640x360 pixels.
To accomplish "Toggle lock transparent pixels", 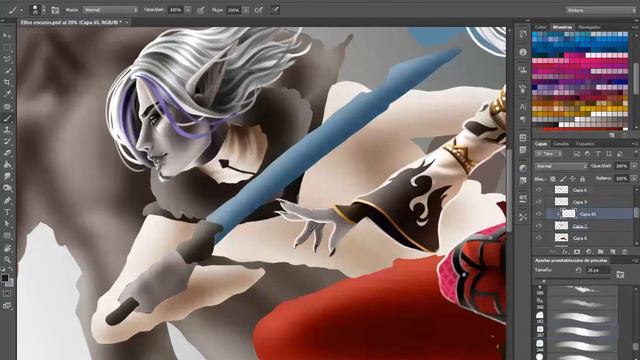I will tap(553, 179).
